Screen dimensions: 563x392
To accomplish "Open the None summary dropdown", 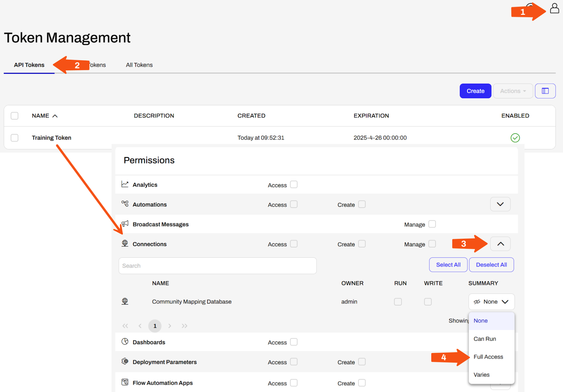I will click(x=492, y=302).
